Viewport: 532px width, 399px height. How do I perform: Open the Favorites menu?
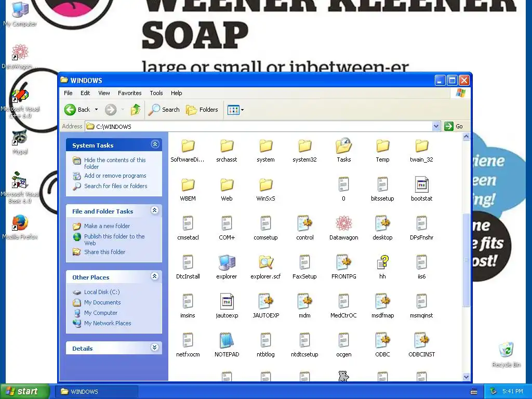[x=129, y=93]
